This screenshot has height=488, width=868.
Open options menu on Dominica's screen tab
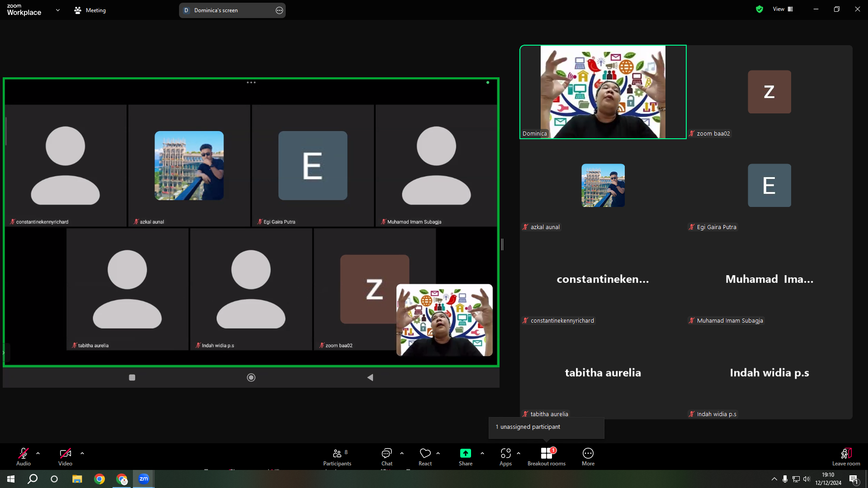coord(279,10)
